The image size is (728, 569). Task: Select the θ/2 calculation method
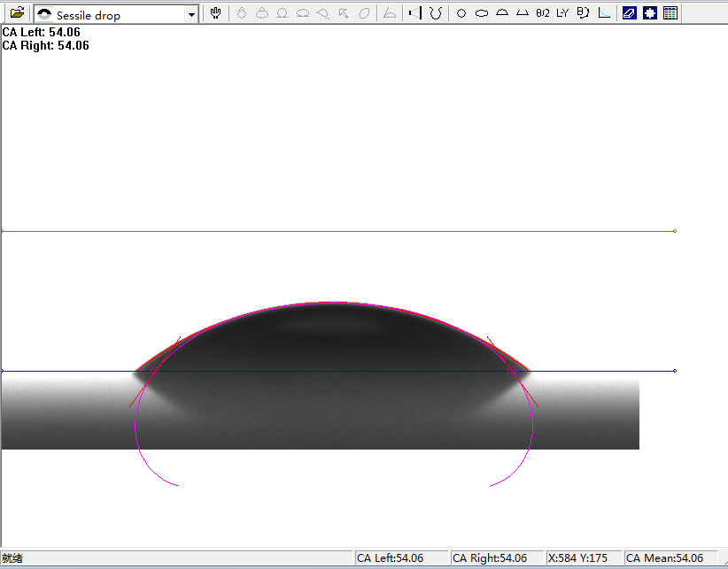tap(542, 14)
